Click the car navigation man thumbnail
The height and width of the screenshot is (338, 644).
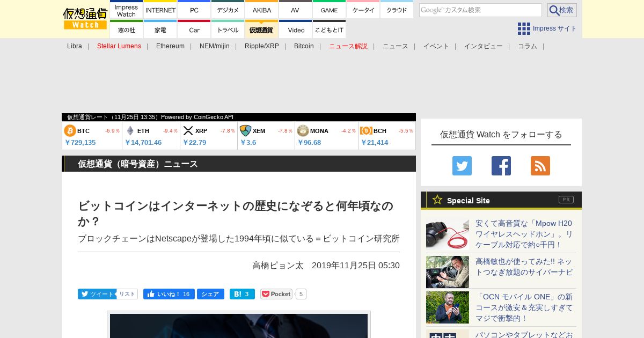(448, 272)
